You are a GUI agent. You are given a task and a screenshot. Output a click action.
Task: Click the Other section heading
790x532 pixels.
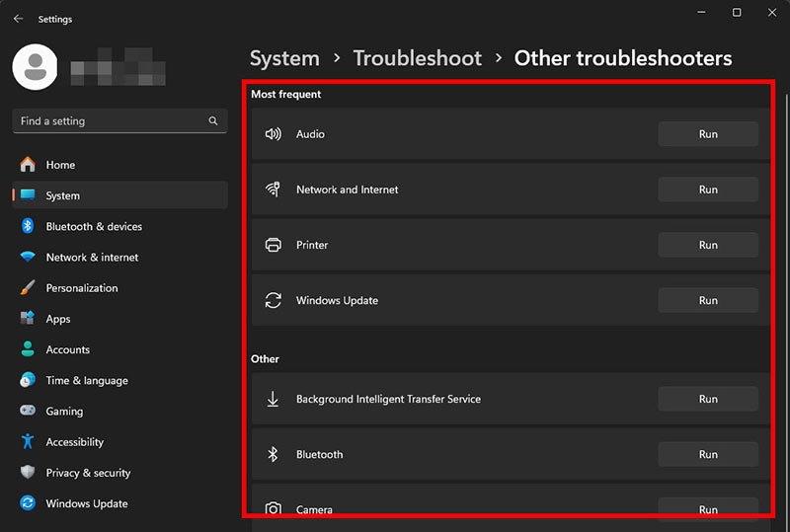tap(265, 358)
